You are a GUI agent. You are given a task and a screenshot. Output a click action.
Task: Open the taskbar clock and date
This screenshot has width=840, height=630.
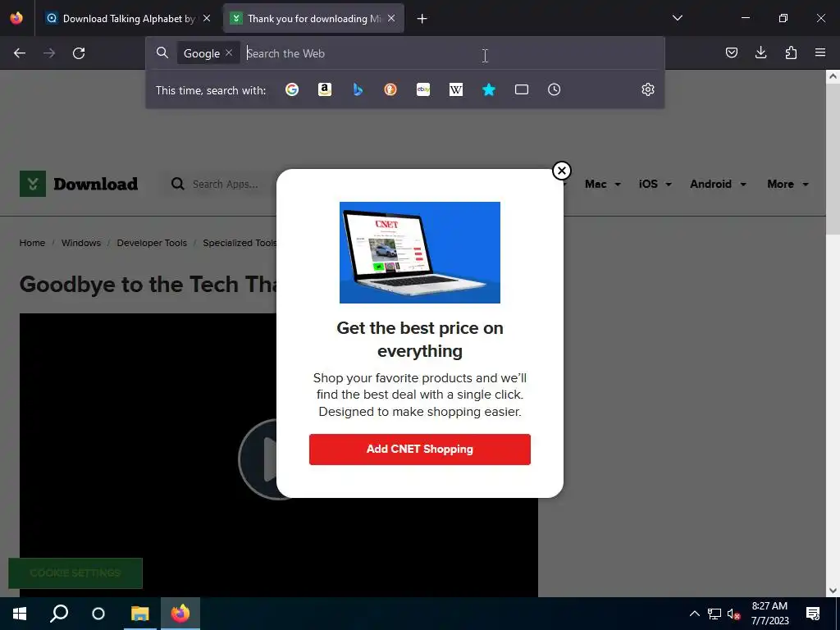click(769, 614)
